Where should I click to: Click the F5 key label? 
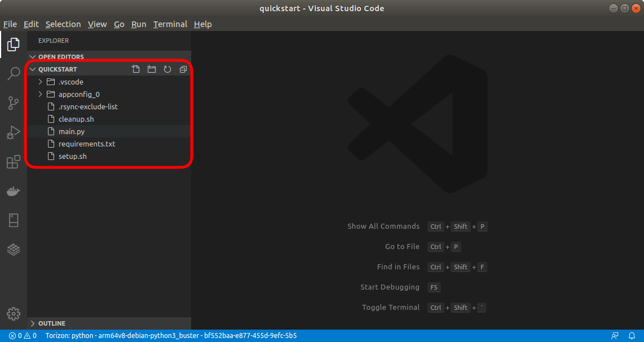[434, 287]
